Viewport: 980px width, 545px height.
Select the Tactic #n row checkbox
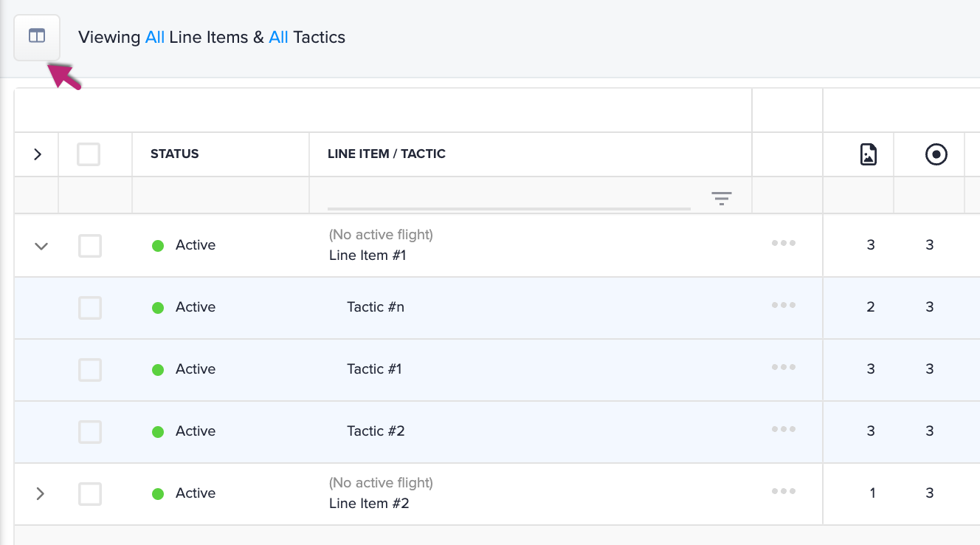pos(90,308)
